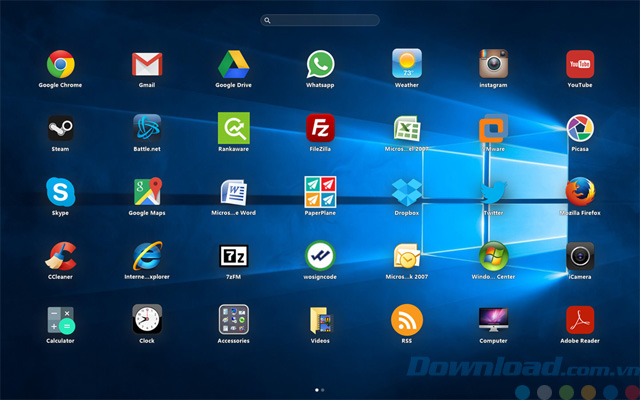Select first page indicator dot
The height and width of the screenshot is (400, 640).
coord(317,390)
